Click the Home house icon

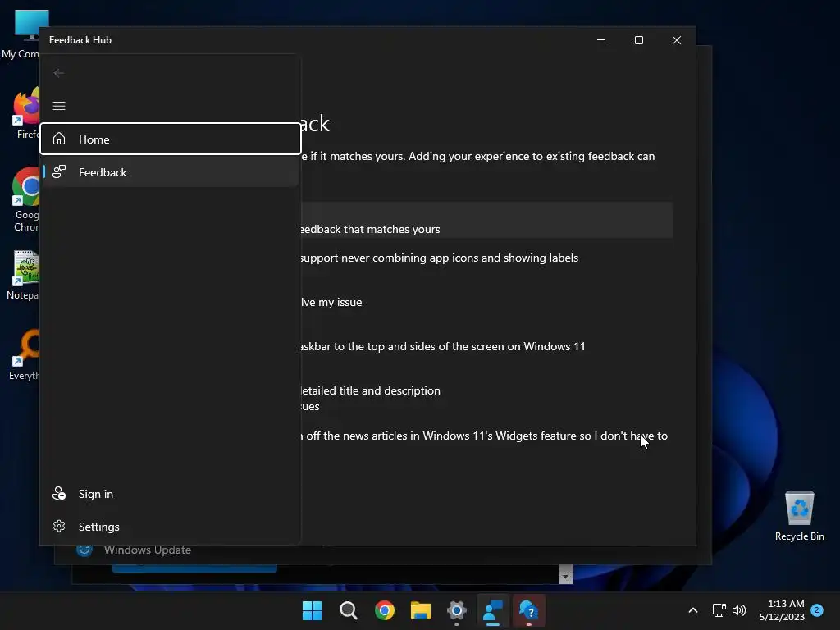[59, 139]
